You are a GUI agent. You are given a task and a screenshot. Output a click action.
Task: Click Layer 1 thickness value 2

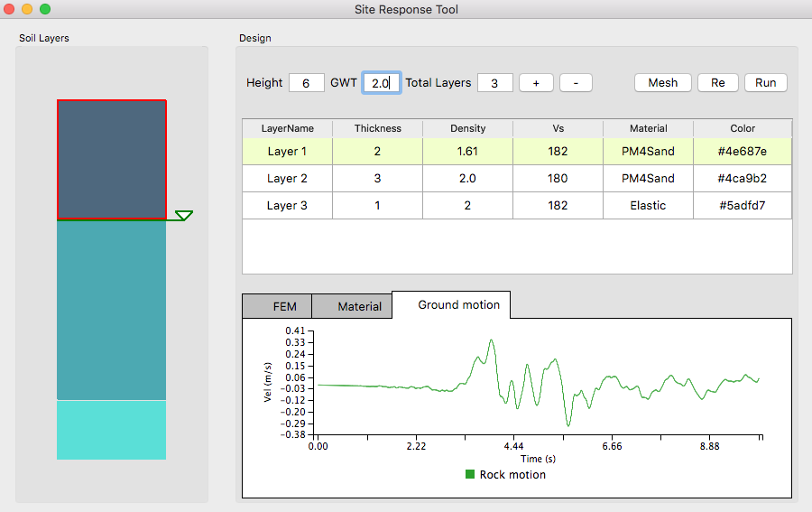point(377,152)
